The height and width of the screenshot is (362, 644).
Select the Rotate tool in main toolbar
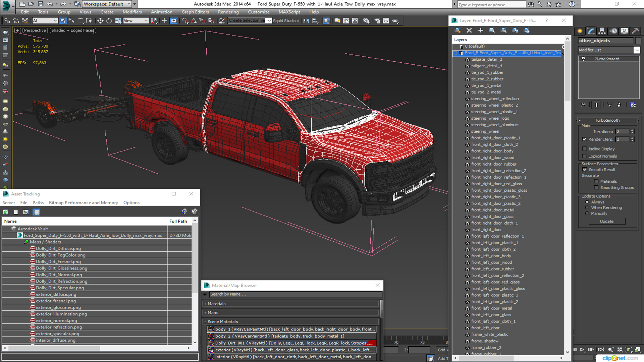(x=109, y=21)
